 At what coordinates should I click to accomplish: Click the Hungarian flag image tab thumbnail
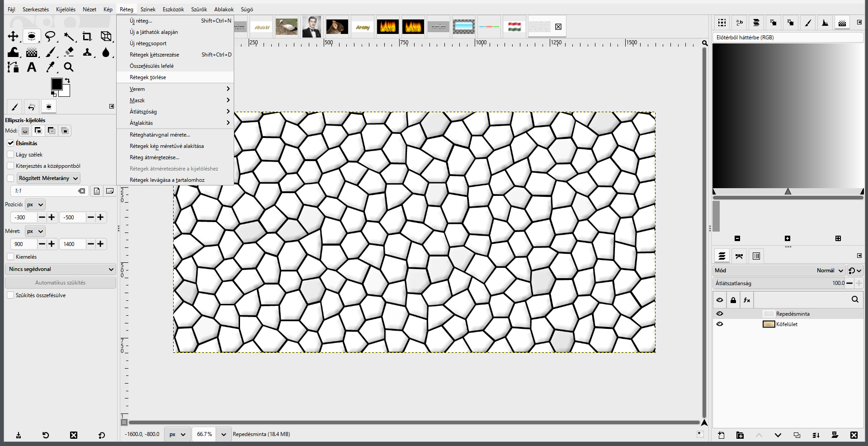pos(514,27)
